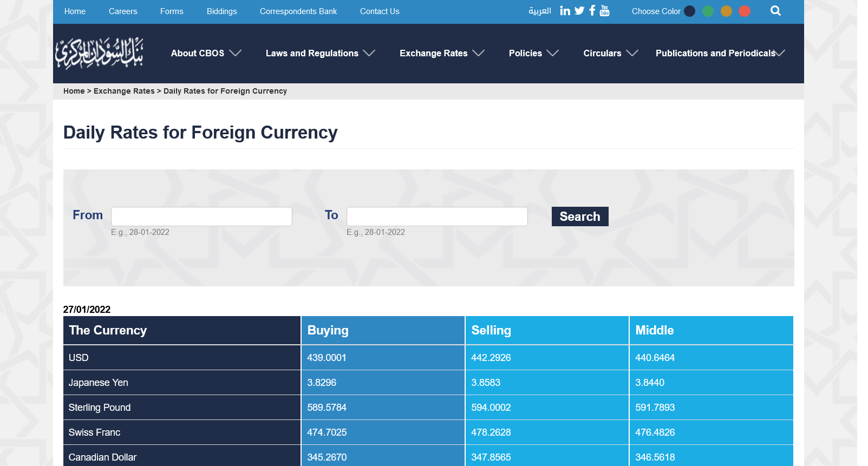Select the red color theme
Screen dimensions: 868x466
click(x=745, y=11)
